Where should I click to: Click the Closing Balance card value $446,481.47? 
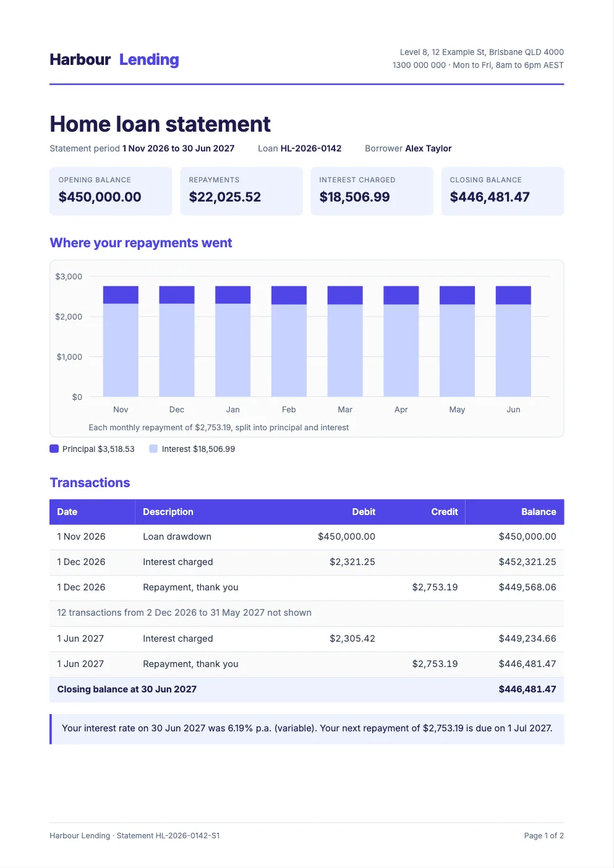pyautogui.click(x=490, y=197)
